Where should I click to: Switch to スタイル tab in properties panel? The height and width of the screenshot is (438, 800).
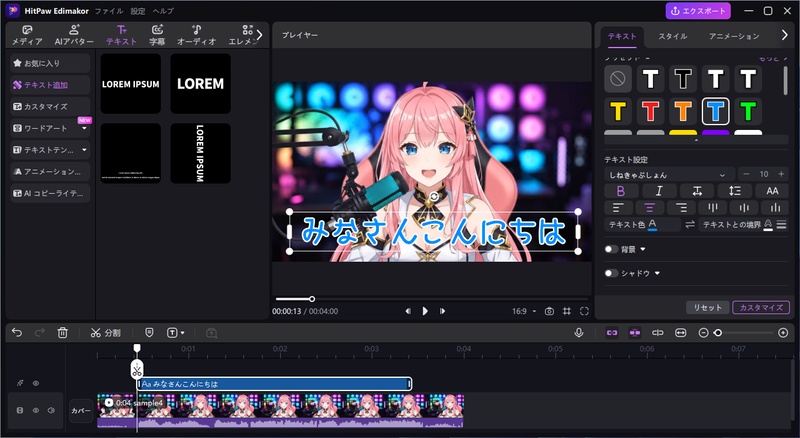tap(672, 36)
